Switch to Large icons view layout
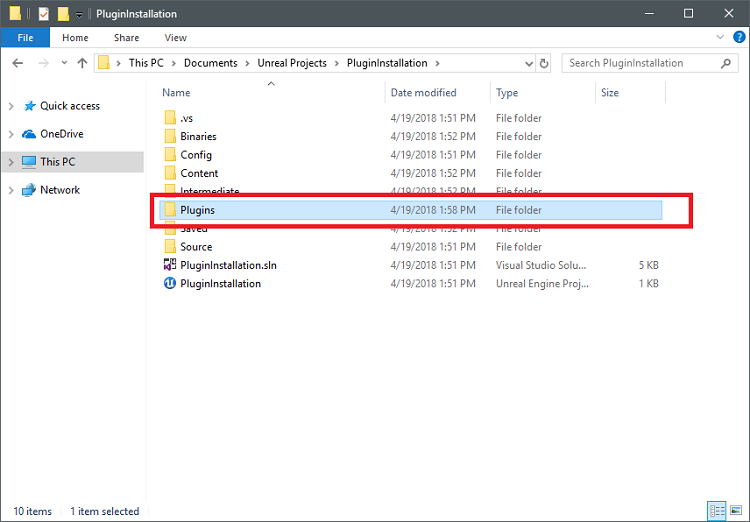This screenshot has height=522, width=750. [735, 511]
